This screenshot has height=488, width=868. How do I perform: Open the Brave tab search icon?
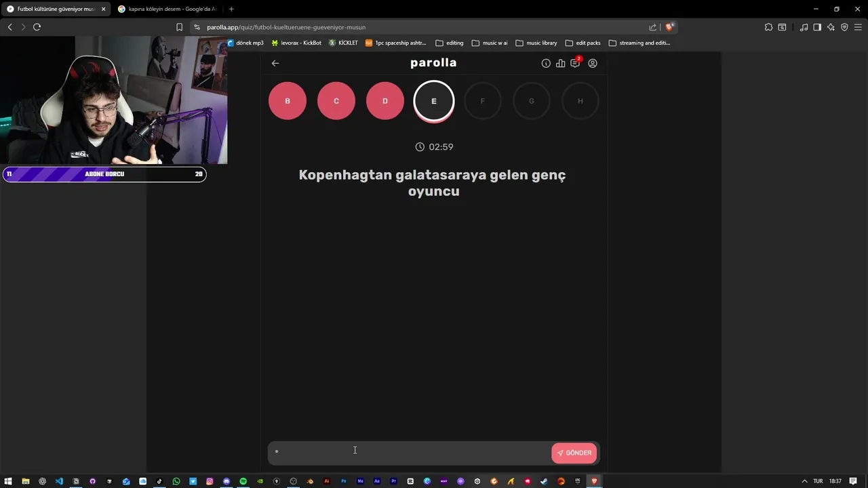(x=782, y=27)
